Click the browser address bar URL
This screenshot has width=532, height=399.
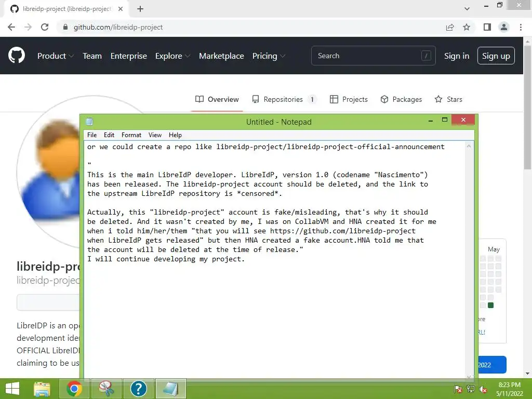point(118,27)
